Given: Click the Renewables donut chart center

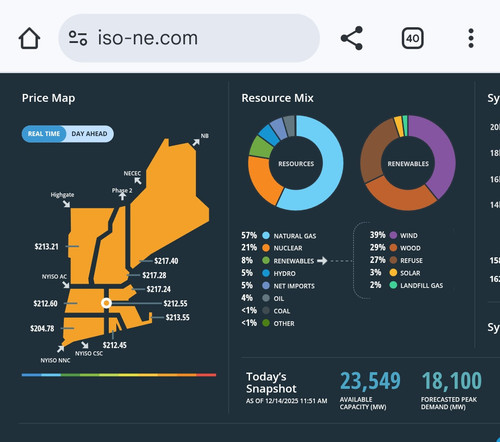Looking at the screenshot, I should point(408,164).
